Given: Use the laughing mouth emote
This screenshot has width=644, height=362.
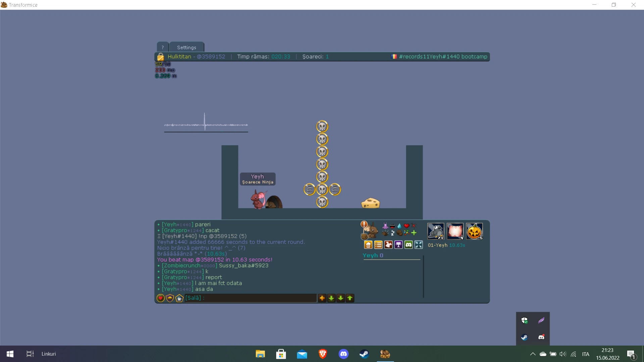Looking at the screenshot, I should pos(392,226).
